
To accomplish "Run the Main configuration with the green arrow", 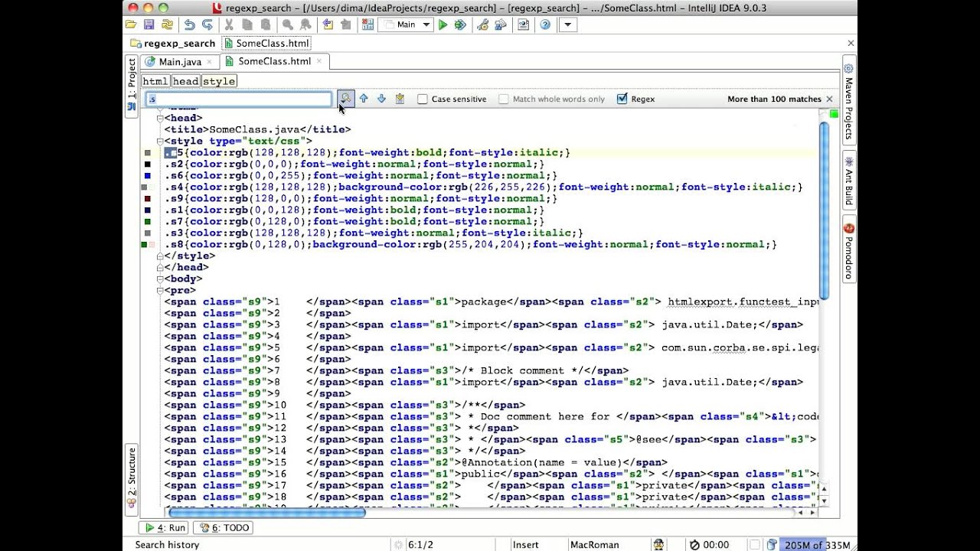I will tap(443, 24).
